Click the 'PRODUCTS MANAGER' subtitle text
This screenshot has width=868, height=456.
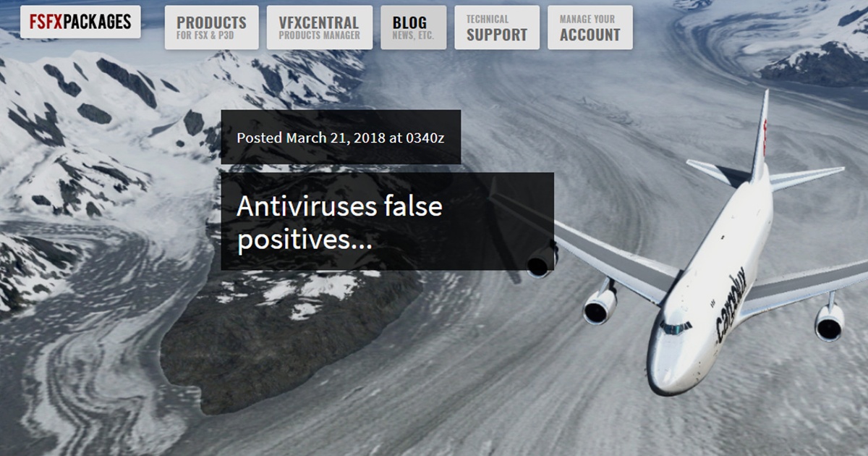[319, 35]
